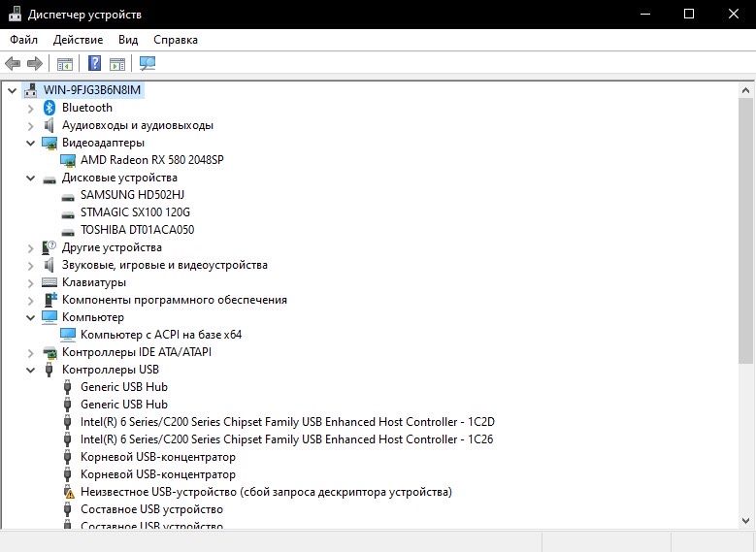Click the Аудиовходы и аудиовыходы speaker icon
Screen dimensions: 756x552
(x=49, y=125)
